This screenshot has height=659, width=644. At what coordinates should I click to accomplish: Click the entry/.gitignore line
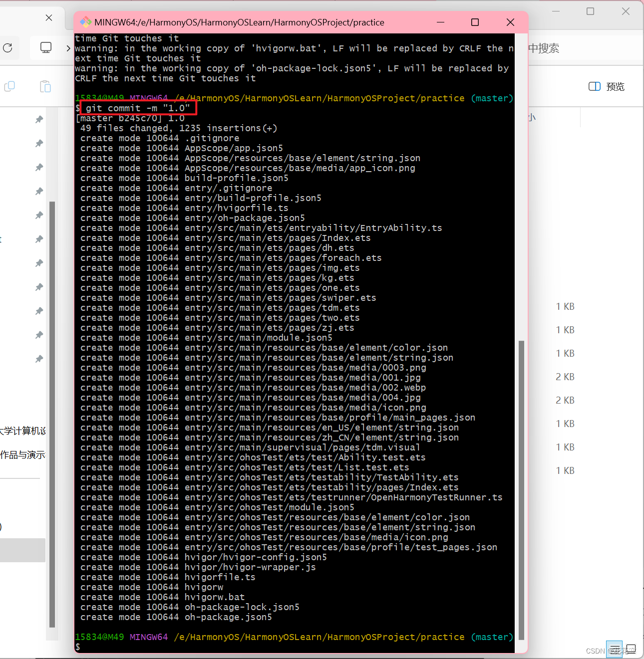[176, 188]
